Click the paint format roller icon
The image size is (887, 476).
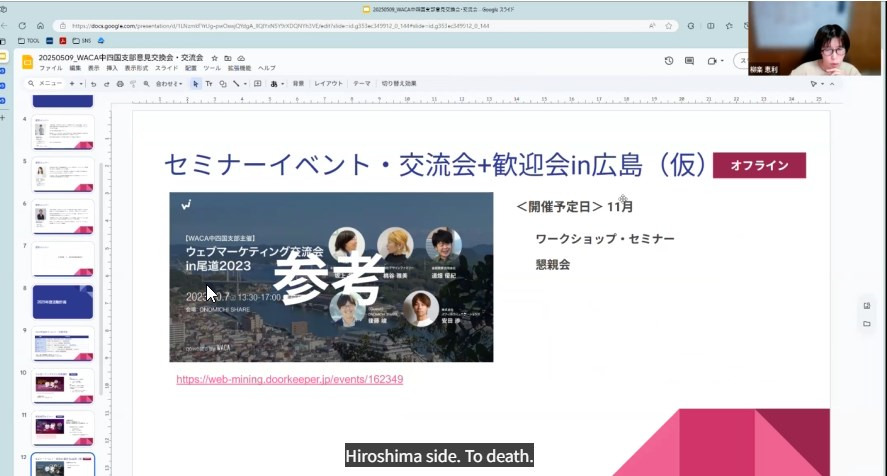[x=132, y=84]
